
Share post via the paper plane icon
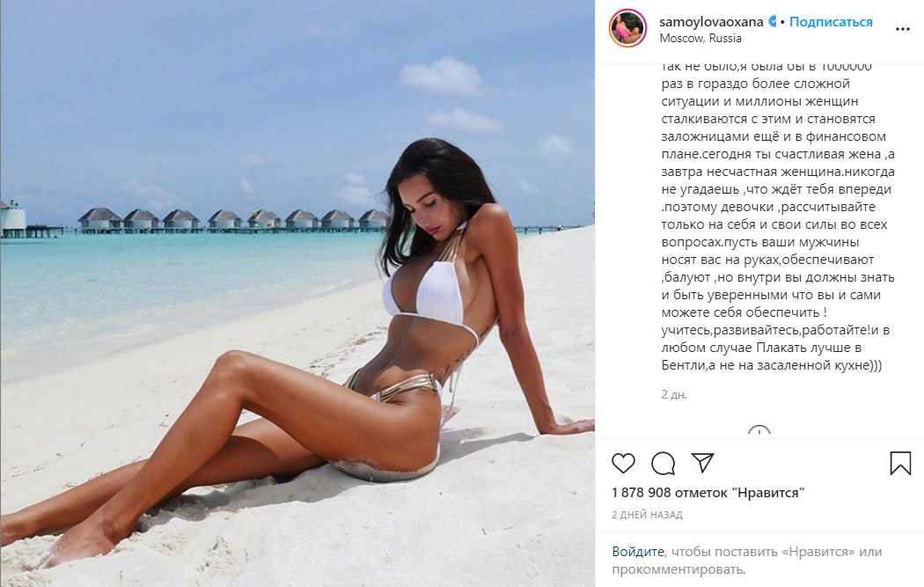tap(702, 463)
